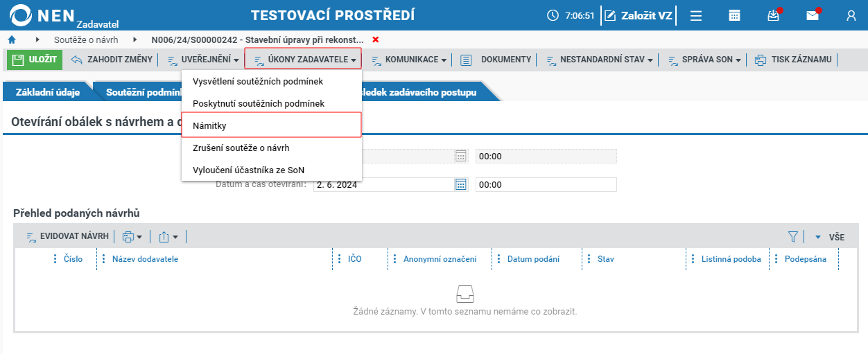Click ZAHODIT ZMĚNY to discard changes
The height and width of the screenshot is (354, 868).
[x=112, y=60]
